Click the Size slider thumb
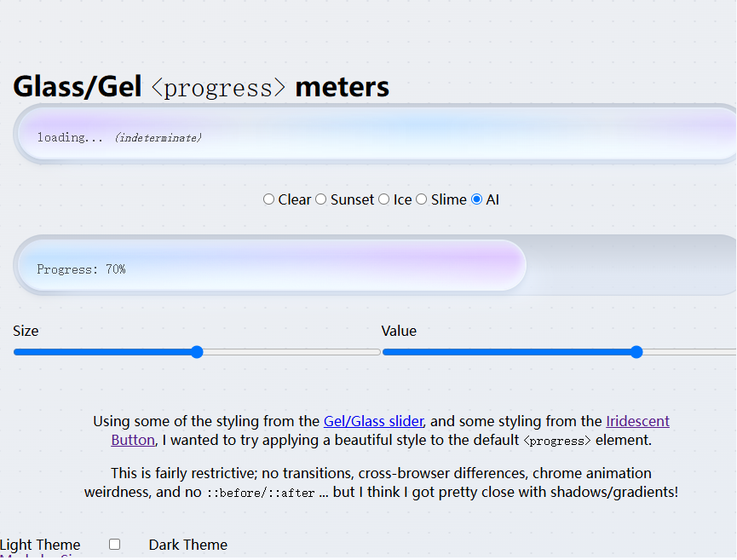Screen dimensions: 737x560 (197, 352)
